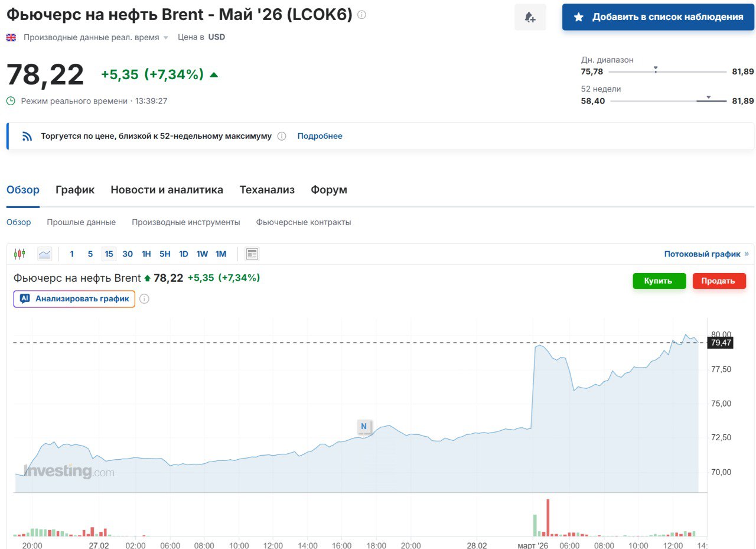The image size is (756, 549).
Task: Open the Теханализ tab
Action: [267, 190]
